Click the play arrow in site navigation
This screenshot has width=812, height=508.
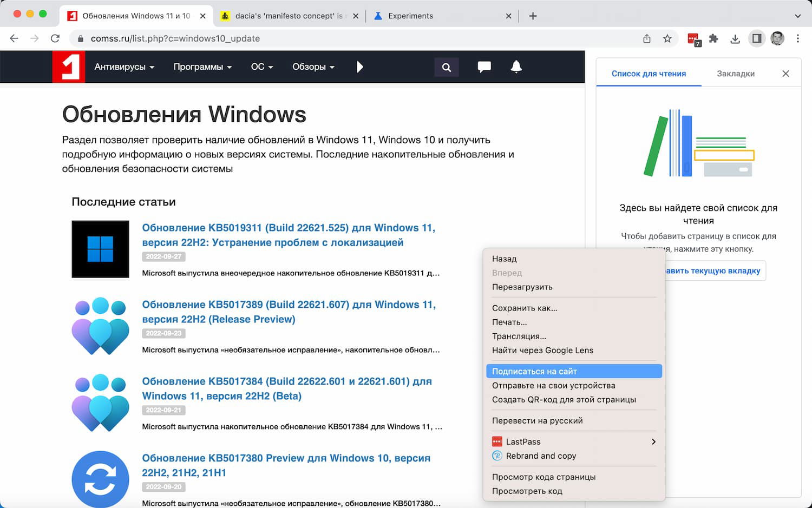(x=360, y=67)
